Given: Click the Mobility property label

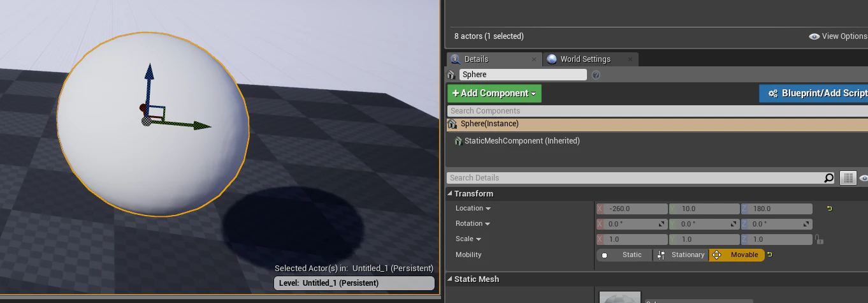Looking at the screenshot, I should (x=468, y=255).
